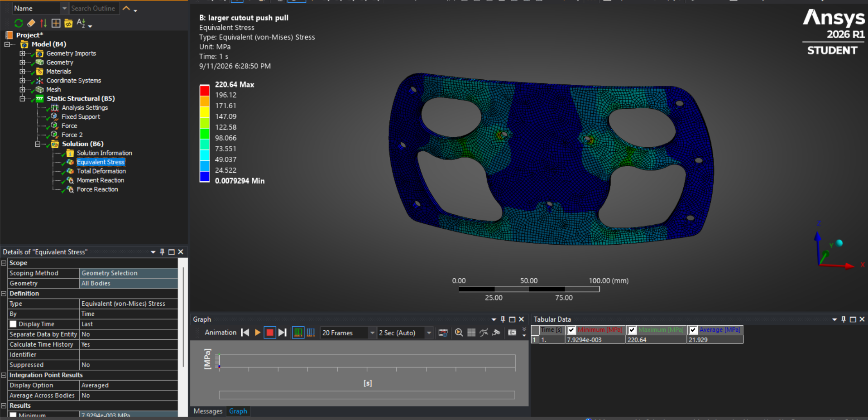This screenshot has height=420, width=868.
Task: Click the eraser clear-filter icon
Action: point(31,23)
